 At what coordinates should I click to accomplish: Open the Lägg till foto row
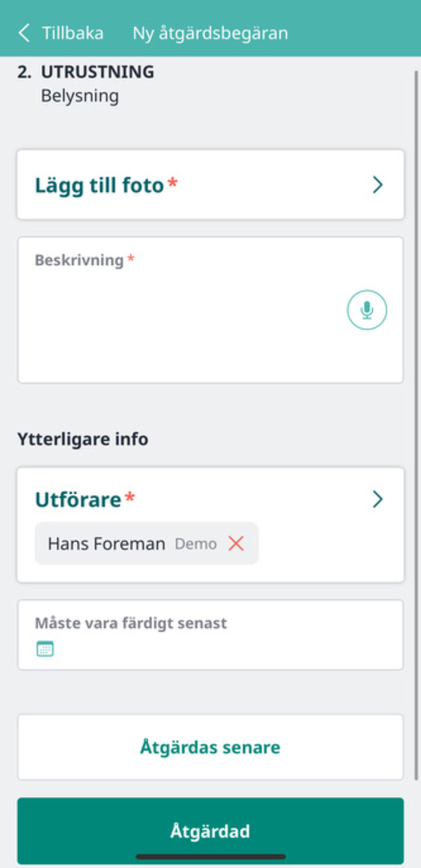coord(210,185)
